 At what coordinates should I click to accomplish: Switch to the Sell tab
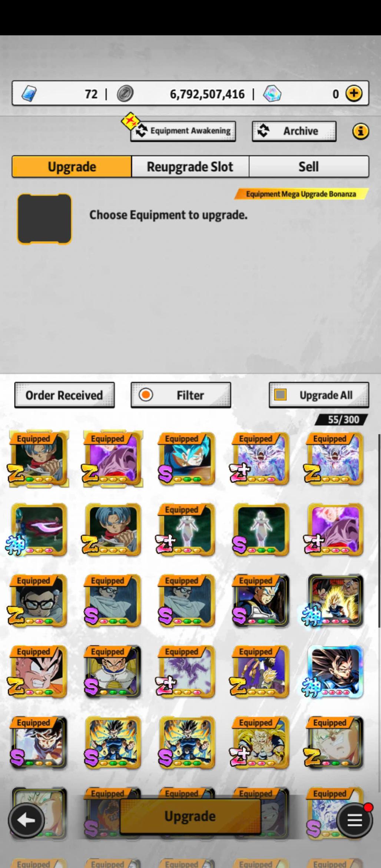click(309, 167)
